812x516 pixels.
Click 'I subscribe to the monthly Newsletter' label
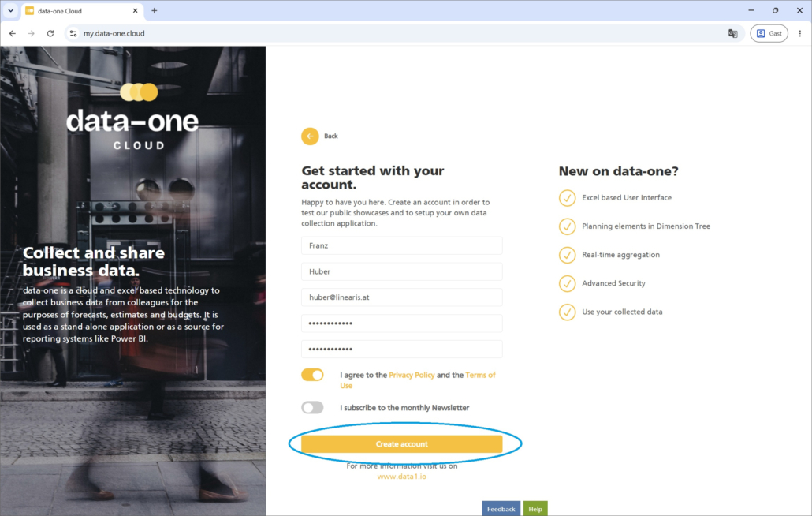[x=404, y=408]
